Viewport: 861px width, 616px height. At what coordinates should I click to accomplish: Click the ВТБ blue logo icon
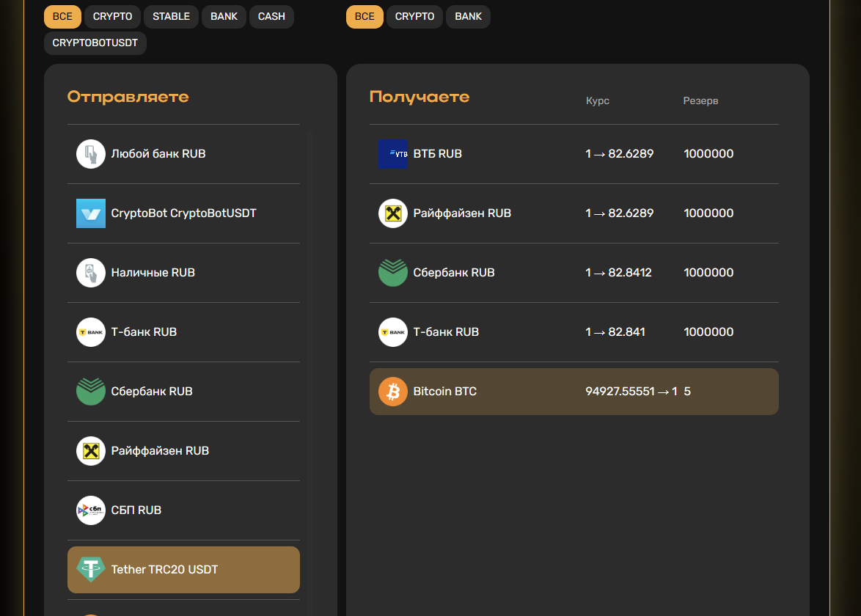coord(393,154)
